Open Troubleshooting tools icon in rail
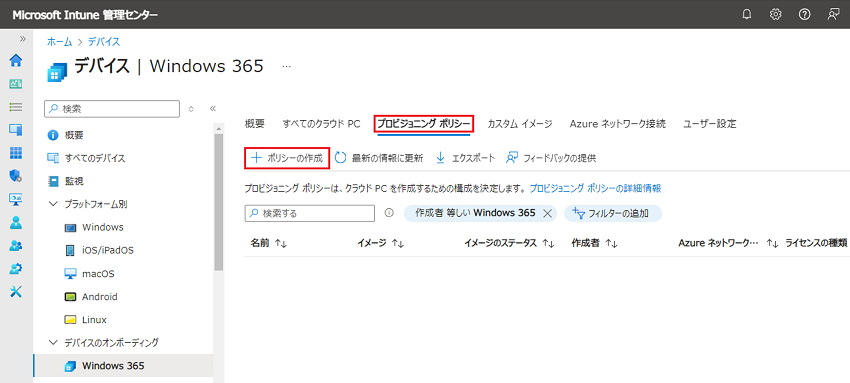Viewport: 850px width, 383px height. 16,291
